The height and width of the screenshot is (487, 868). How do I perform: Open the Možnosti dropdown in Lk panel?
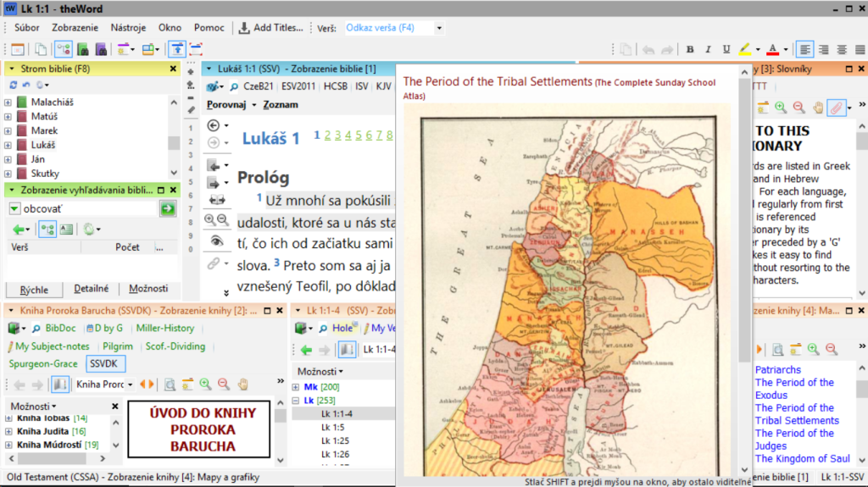(x=320, y=371)
